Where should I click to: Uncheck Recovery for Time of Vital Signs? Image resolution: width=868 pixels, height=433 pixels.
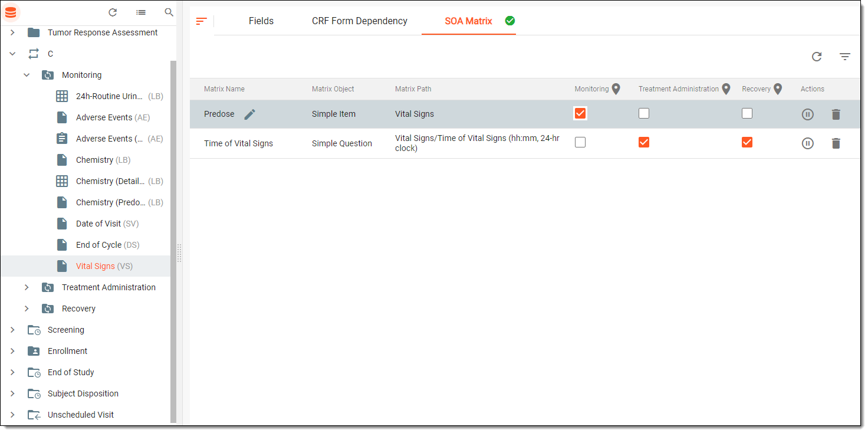[747, 142]
